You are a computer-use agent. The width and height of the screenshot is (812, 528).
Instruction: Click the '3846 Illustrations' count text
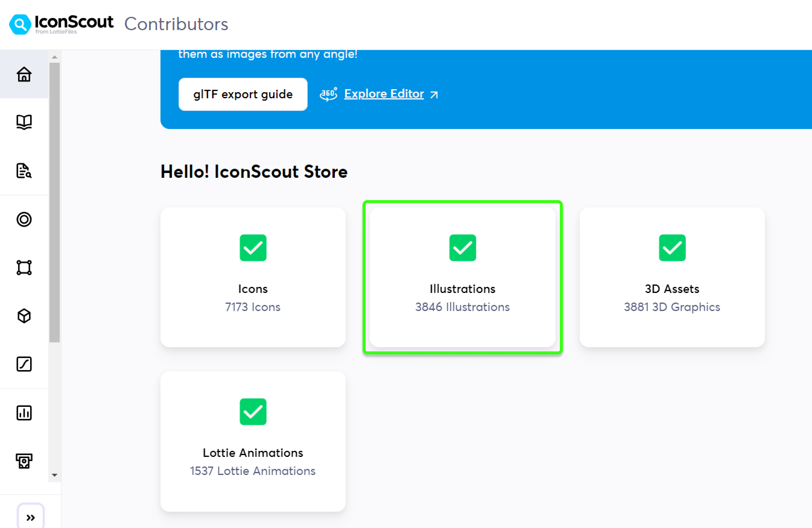coord(462,307)
